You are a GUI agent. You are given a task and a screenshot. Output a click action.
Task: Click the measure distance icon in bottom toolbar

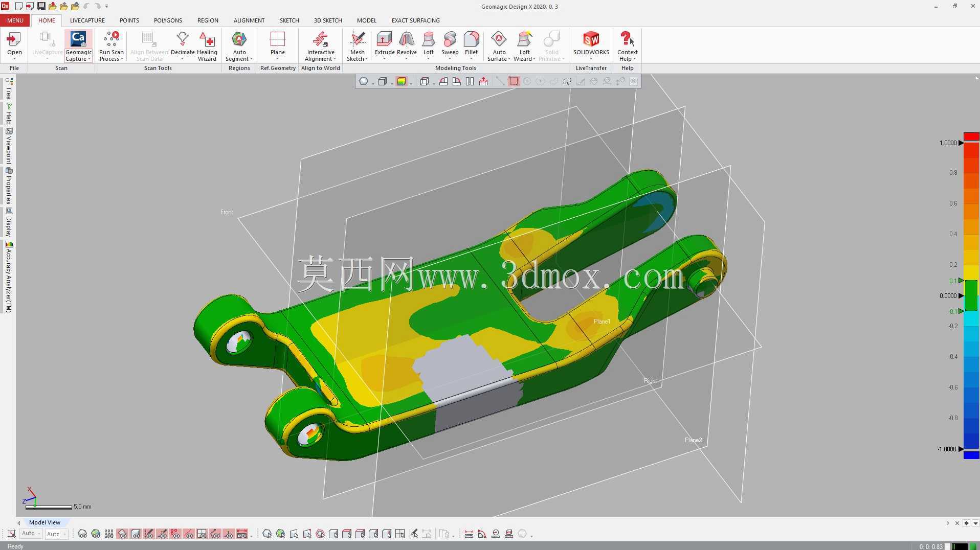(469, 534)
